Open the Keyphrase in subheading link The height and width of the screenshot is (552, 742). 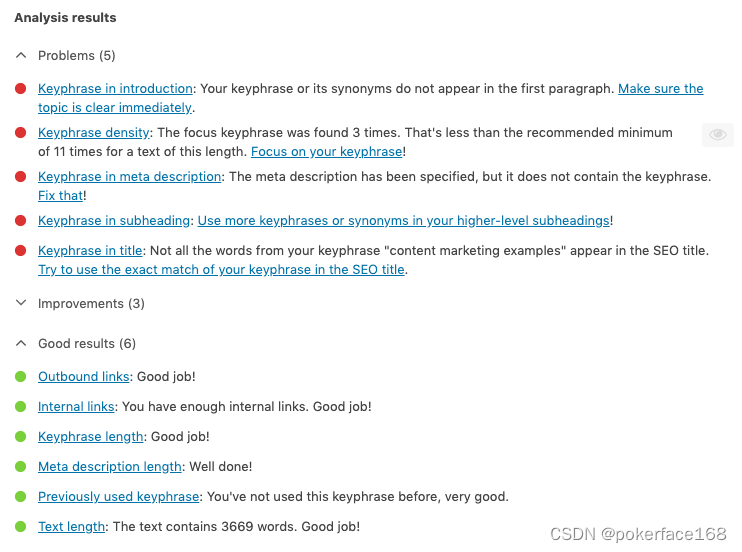pyautogui.click(x=114, y=221)
